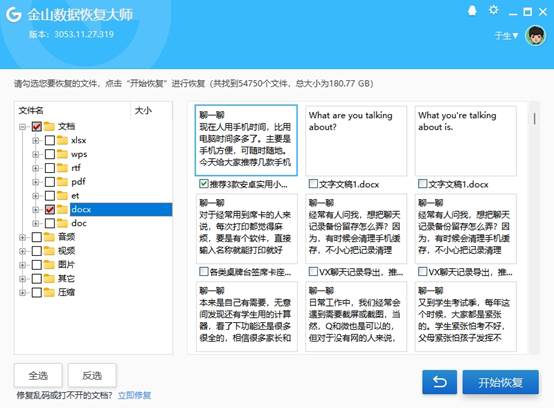Expand the xlsx tree node

pos(35,140)
